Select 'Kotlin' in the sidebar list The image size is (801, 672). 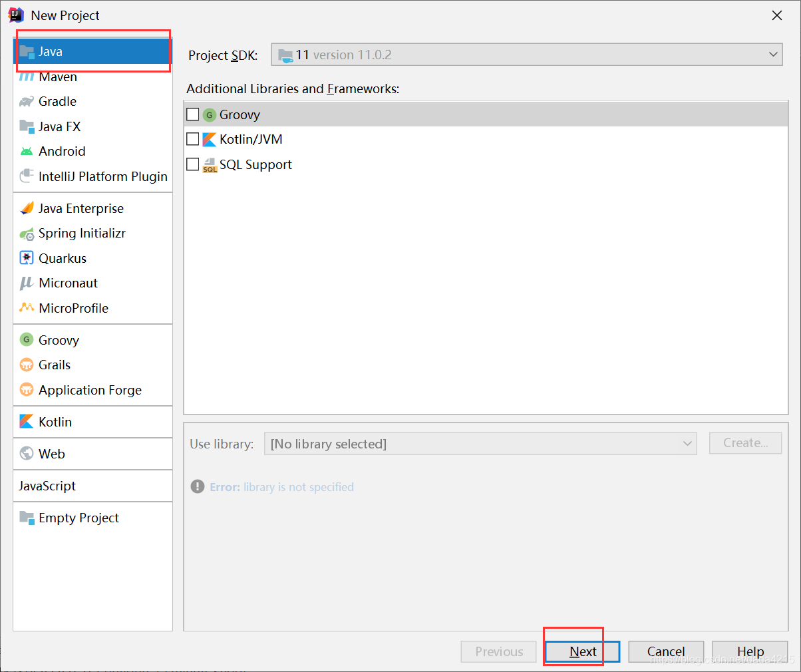coord(92,422)
